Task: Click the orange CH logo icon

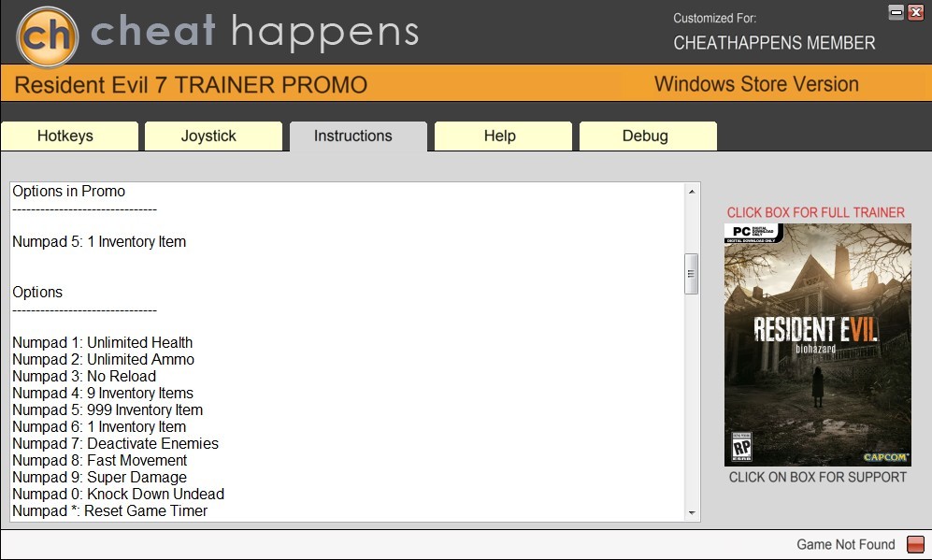Action: point(48,36)
